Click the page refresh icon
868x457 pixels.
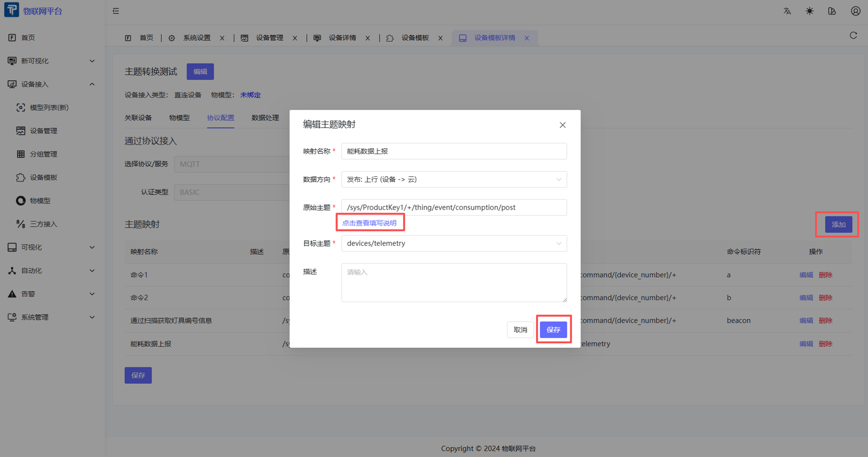[x=853, y=35]
